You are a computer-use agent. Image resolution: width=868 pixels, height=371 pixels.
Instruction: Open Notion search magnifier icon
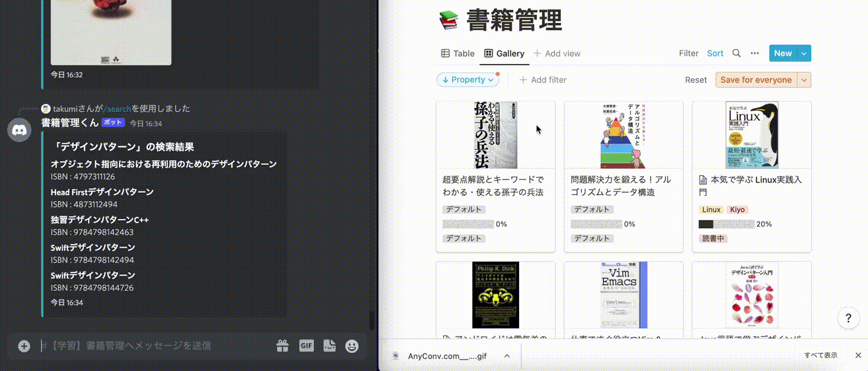click(x=736, y=53)
